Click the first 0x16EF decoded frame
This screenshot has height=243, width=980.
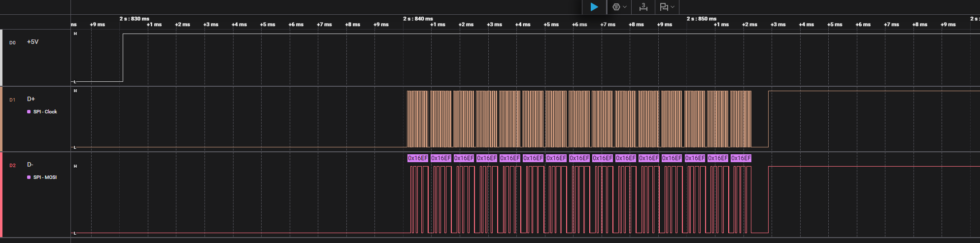point(418,158)
